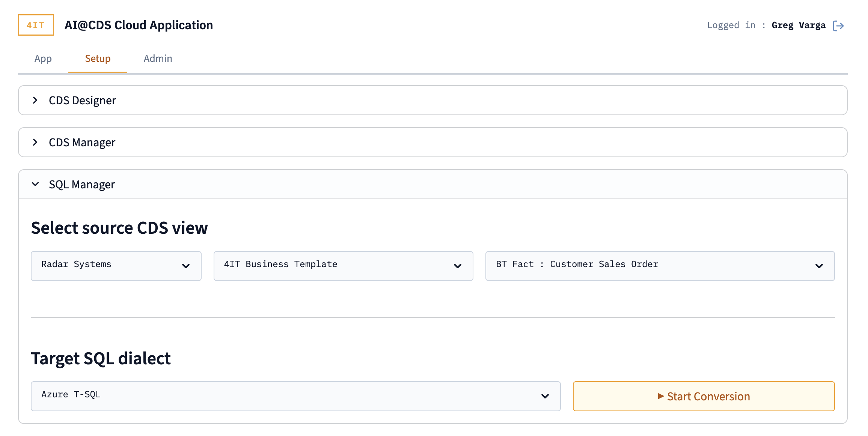Switch to the App tab
868x436 pixels.
[x=43, y=59]
